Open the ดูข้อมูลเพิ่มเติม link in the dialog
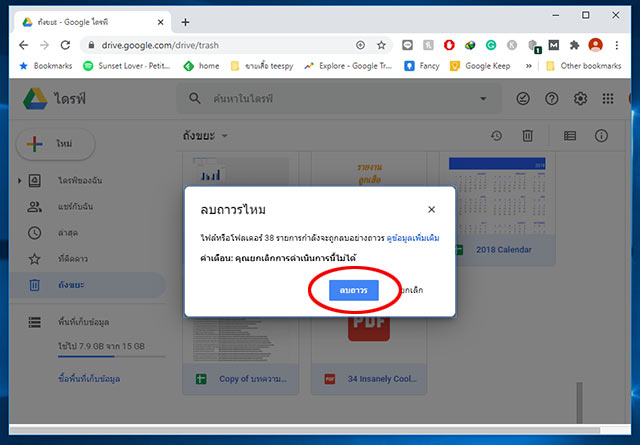This screenshot has height=445, width=640. [413, 238]
